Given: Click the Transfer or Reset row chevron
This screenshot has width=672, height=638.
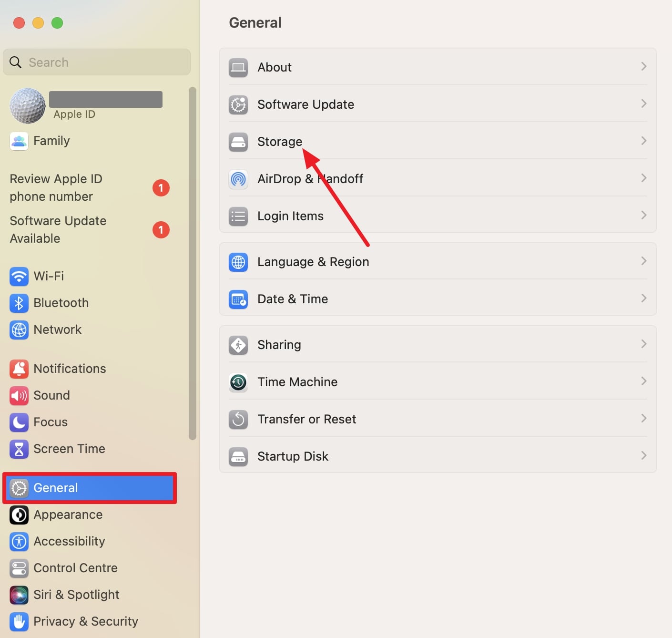Looking at the screenshot, I should tap(643, 418).
